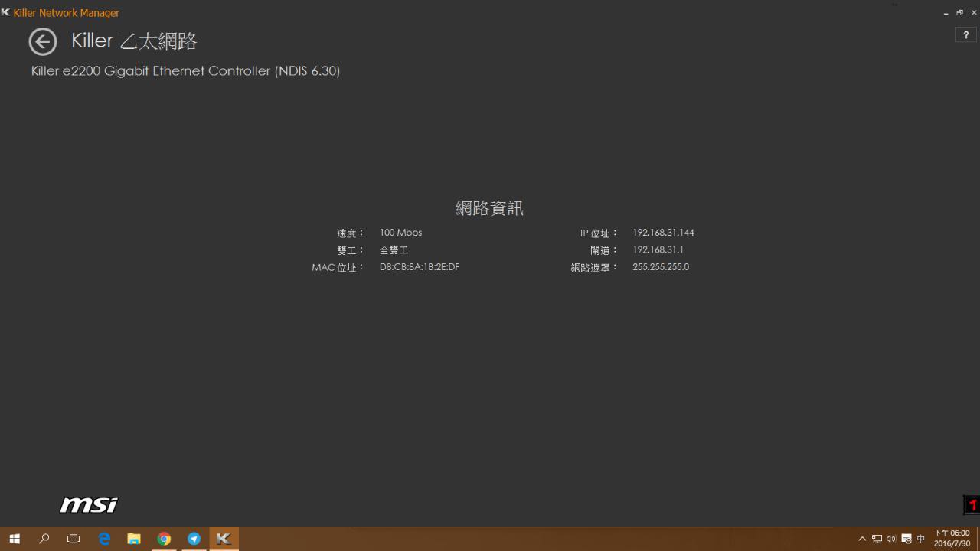Restore down the Killer Network Manager window

coord(960,13)
